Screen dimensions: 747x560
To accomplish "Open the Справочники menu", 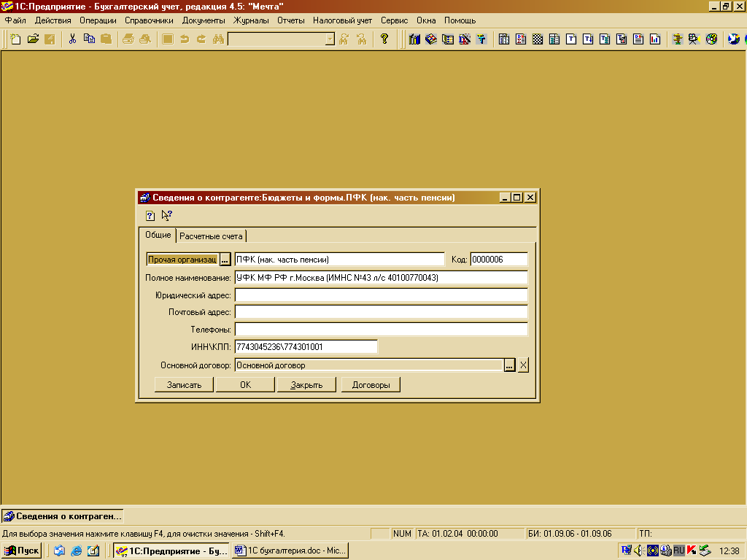I will [x=149, y=20].
